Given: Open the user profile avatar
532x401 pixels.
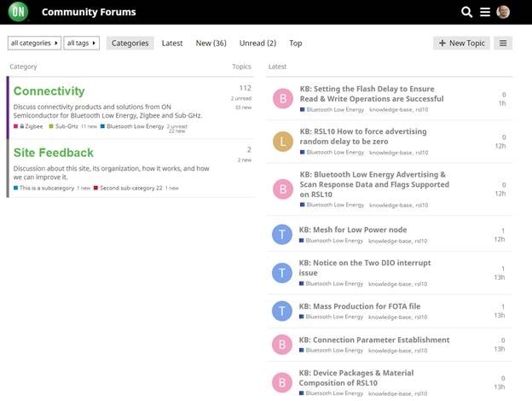Looking at the screenshot, I should click(x=503, y=12).
